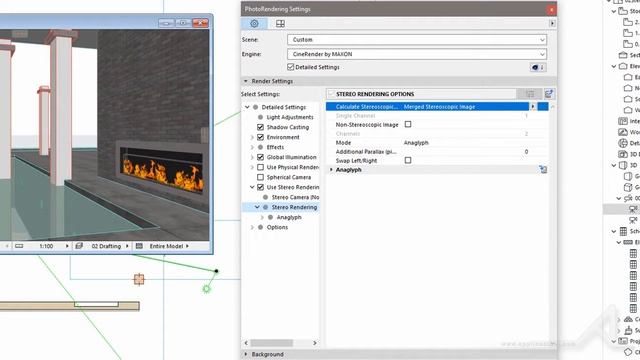Select the Anaglyph tree sub-item

(289, 217)
